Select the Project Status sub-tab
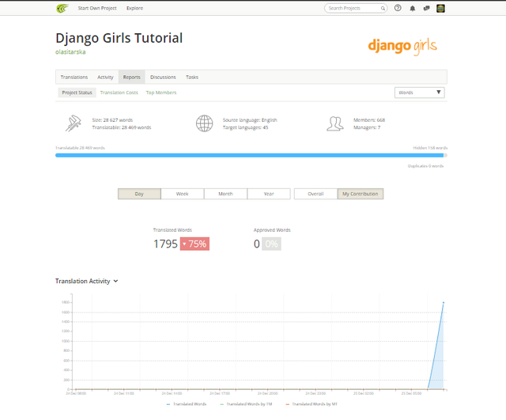Image resolution: width=506 pixels, height=420 pixels. (x=77, y=93)
